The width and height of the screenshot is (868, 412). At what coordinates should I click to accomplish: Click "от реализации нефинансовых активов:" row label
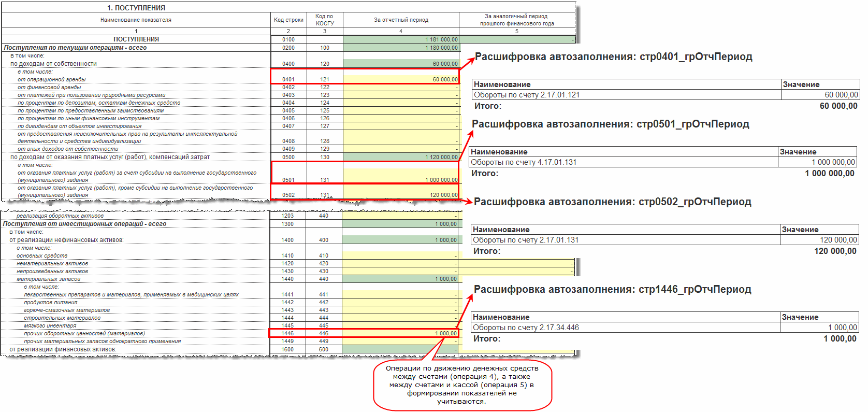66,240
